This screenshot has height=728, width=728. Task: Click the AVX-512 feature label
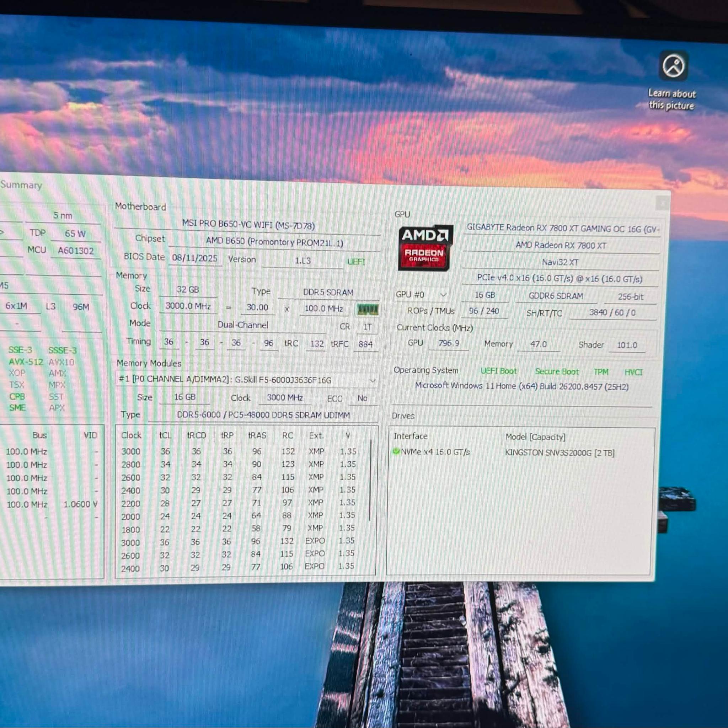(x=26, y=362)
